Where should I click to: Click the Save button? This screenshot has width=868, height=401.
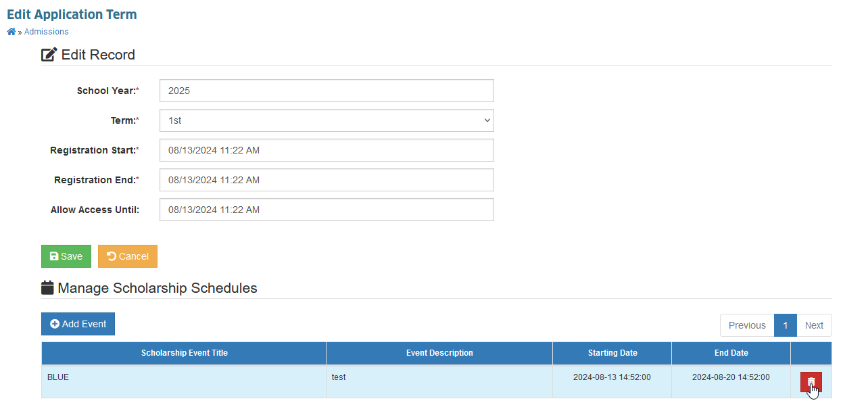pos(66,256)
